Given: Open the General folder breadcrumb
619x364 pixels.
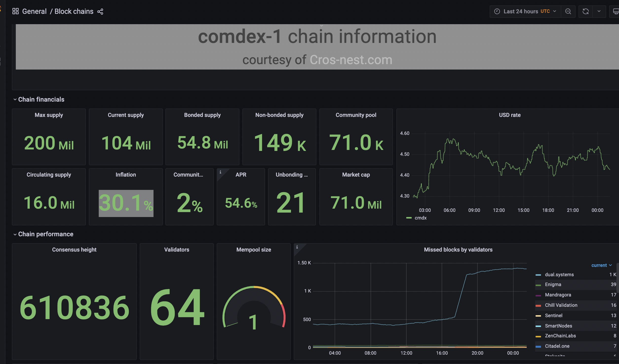Looking at the screenshot, I should click(x=34, y=12).
